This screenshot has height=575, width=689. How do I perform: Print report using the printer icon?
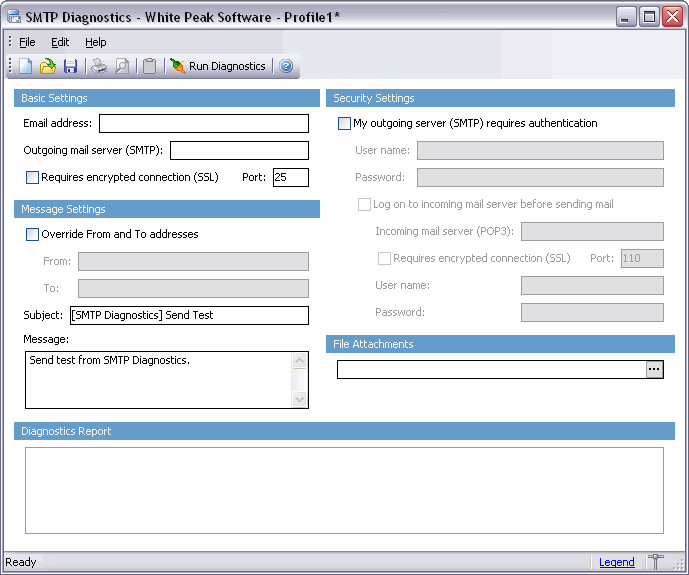pyautogui.click(x=99, y=66)
